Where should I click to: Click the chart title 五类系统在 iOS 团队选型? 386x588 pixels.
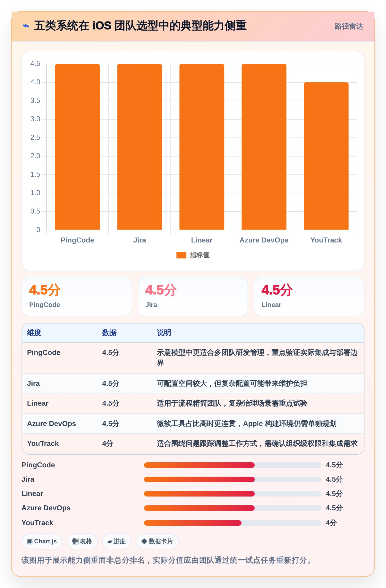click(140, 26)
